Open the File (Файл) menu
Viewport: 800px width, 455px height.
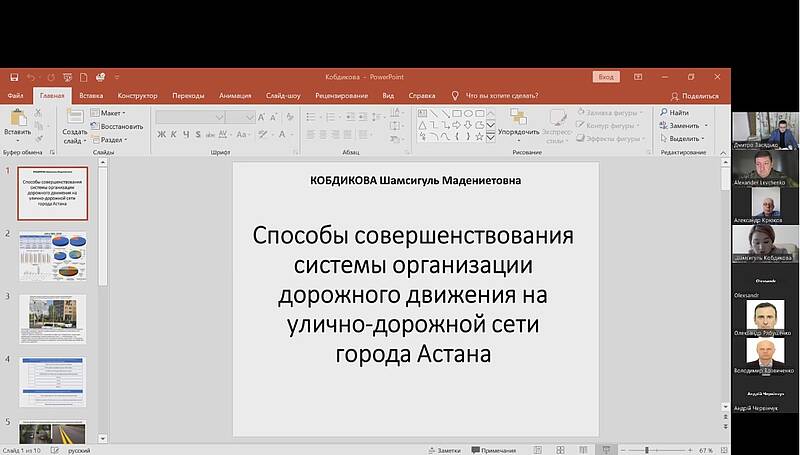15,96
